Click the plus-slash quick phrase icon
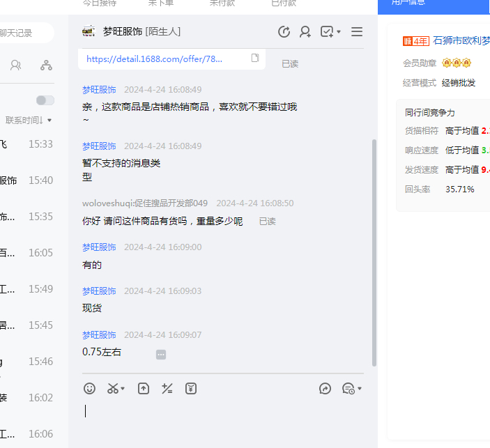Screen dimensions: 490x448 pyautogui.click(x=167, y=389)
